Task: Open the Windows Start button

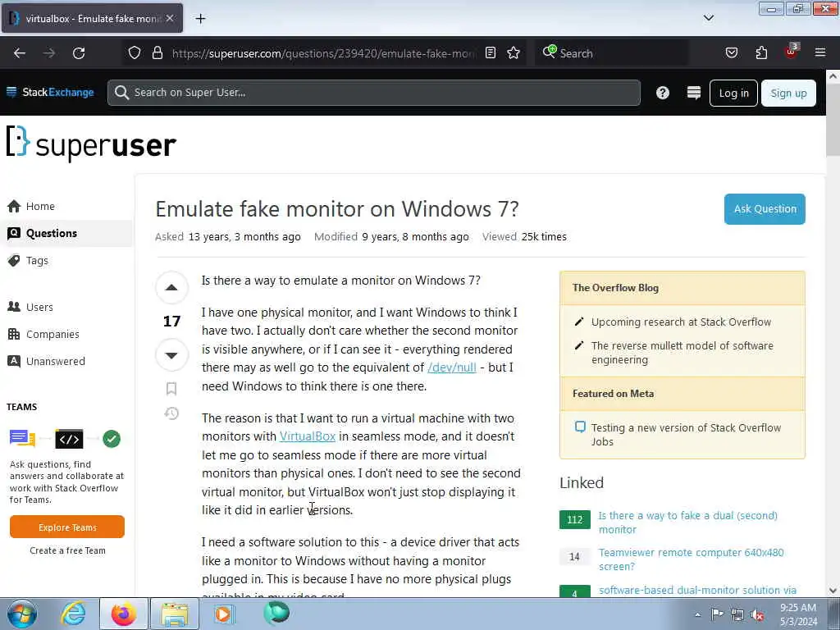Action: click(21, 614)
